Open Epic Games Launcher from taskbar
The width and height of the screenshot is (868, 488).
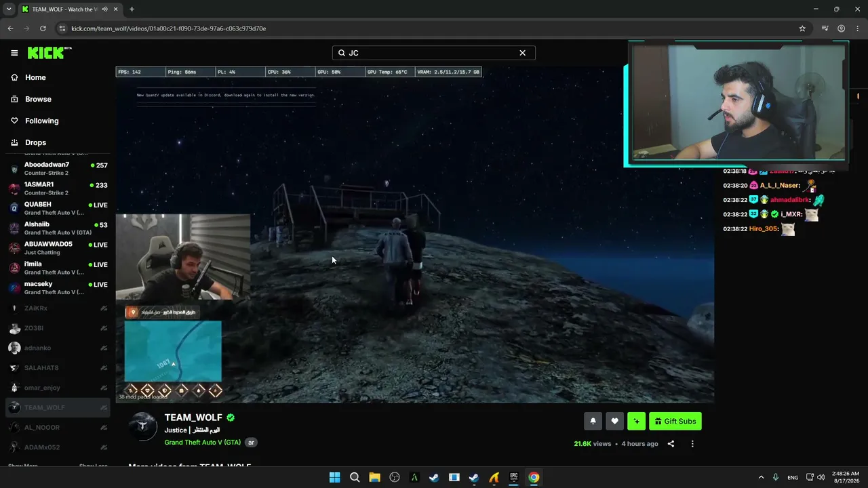tap(514, 477)
